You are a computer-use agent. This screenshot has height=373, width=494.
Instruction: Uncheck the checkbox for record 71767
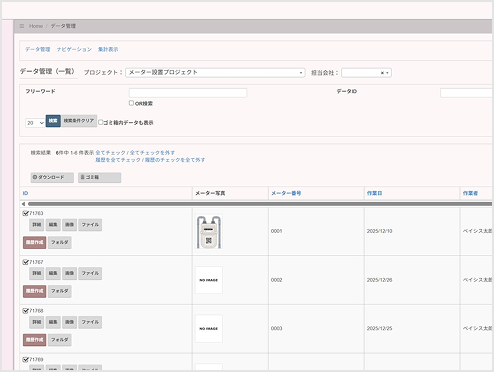coord(25,262)
